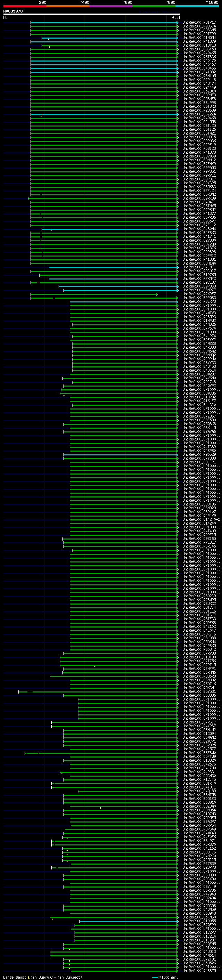Select the UniRef100_C0PHE3 label

[x=199, y=95]
